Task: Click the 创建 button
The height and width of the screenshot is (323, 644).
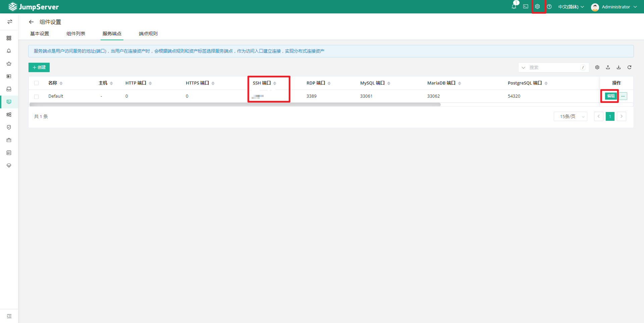Action: [x=39, y=67]
